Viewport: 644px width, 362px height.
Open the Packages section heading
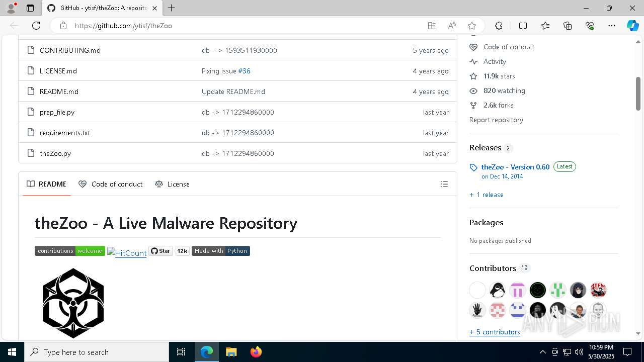(x=486, y=222)
